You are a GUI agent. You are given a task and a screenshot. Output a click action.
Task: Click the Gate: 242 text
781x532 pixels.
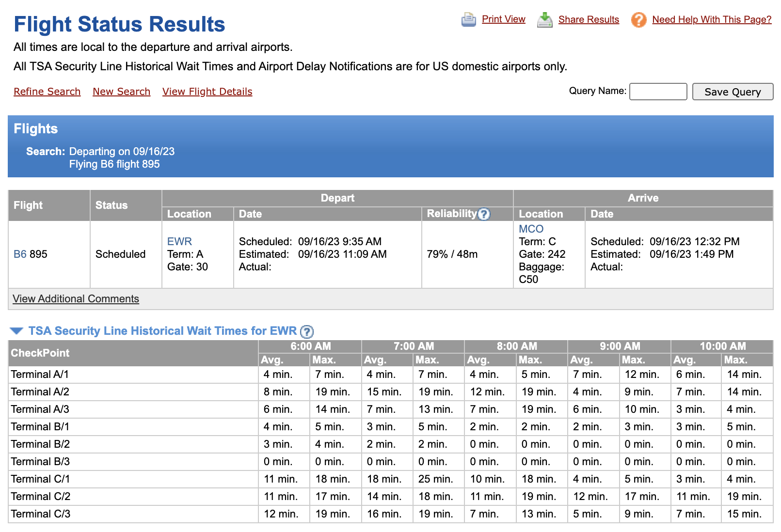click(542, 254)
